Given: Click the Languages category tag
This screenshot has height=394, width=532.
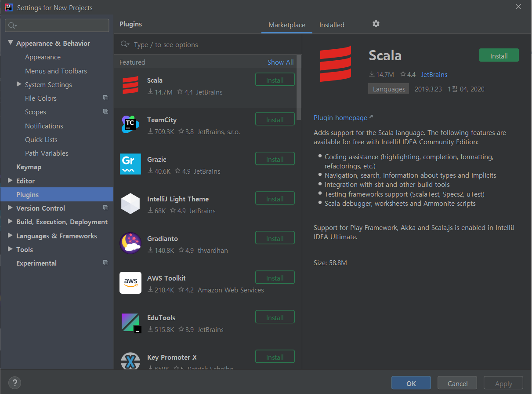Looking at the screenshot, I should tap(389, 89).
